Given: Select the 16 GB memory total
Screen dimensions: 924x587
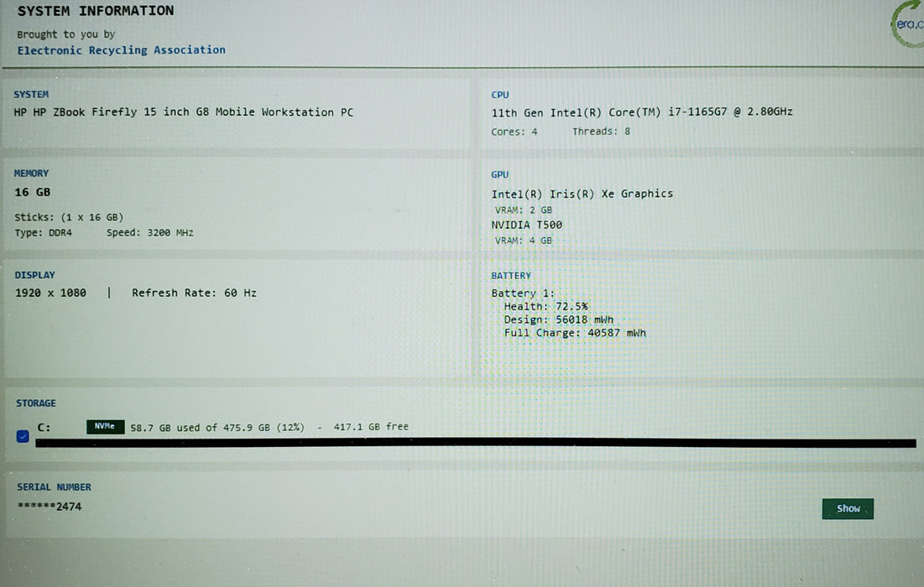Looking at the screenshot, I should (x=33, y=192).
